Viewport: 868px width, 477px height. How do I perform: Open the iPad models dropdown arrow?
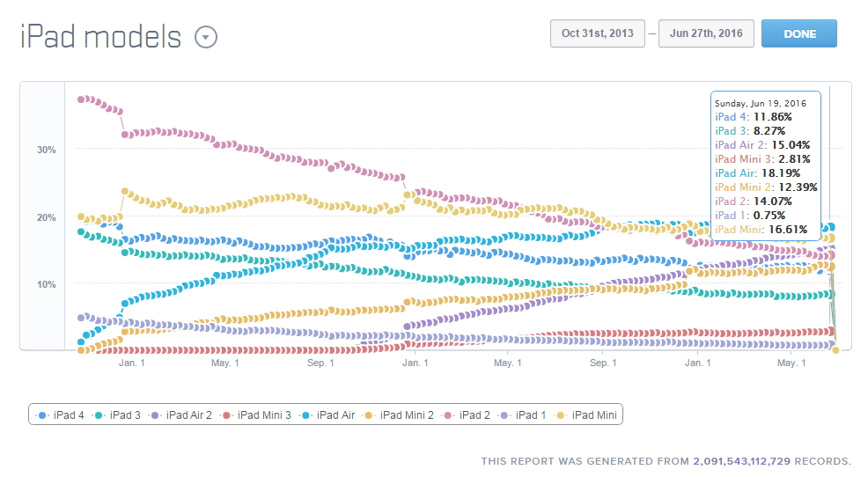click(205, 38)
